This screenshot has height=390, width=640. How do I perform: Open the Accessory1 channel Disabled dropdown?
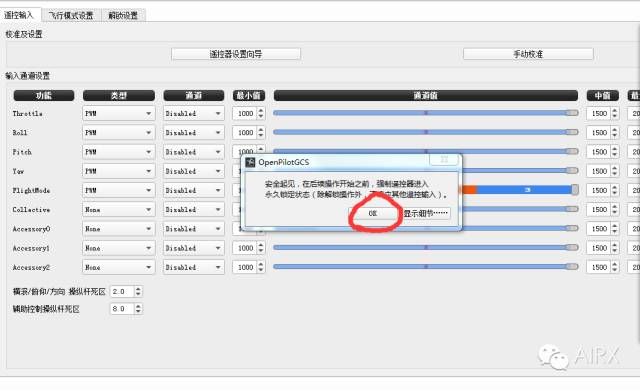(x=193, y=248)
